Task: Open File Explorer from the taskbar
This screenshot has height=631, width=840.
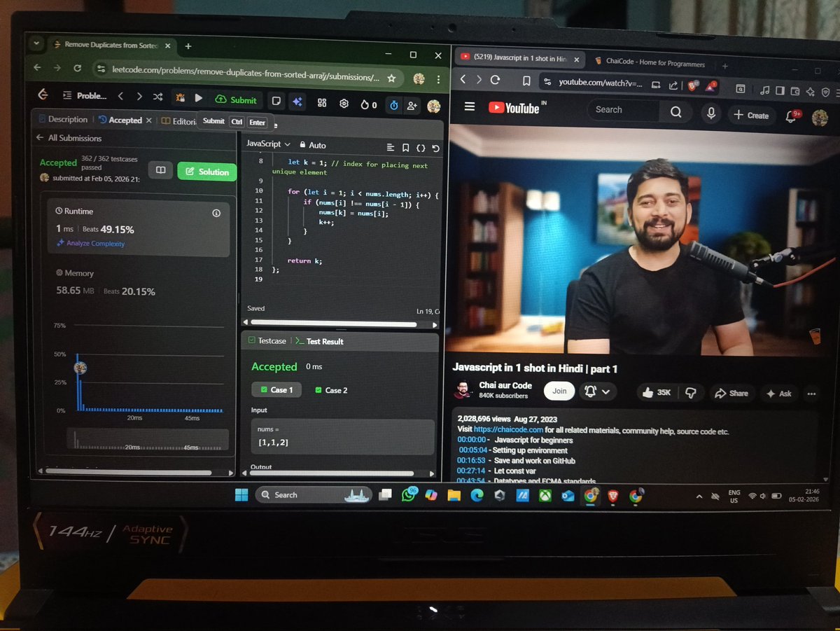Action: (454, 495)
